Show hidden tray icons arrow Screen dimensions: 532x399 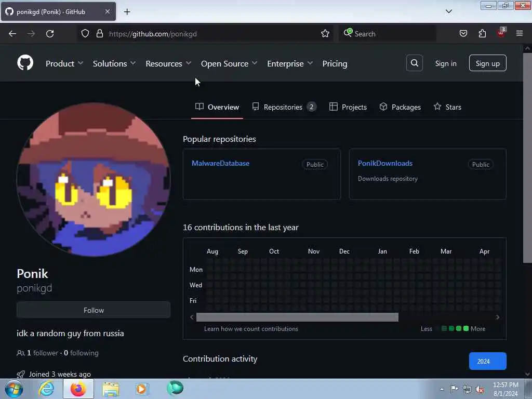(x=442, y=389)
